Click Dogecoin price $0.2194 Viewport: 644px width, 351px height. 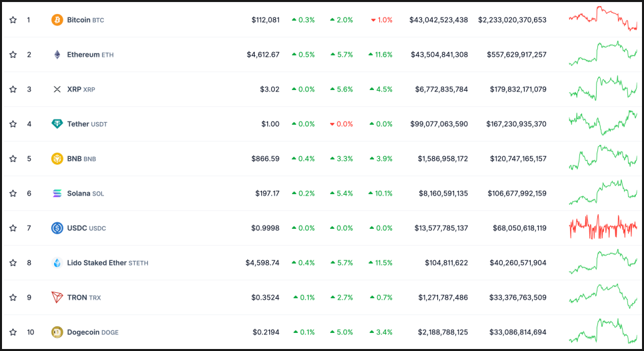click(266, 332)
